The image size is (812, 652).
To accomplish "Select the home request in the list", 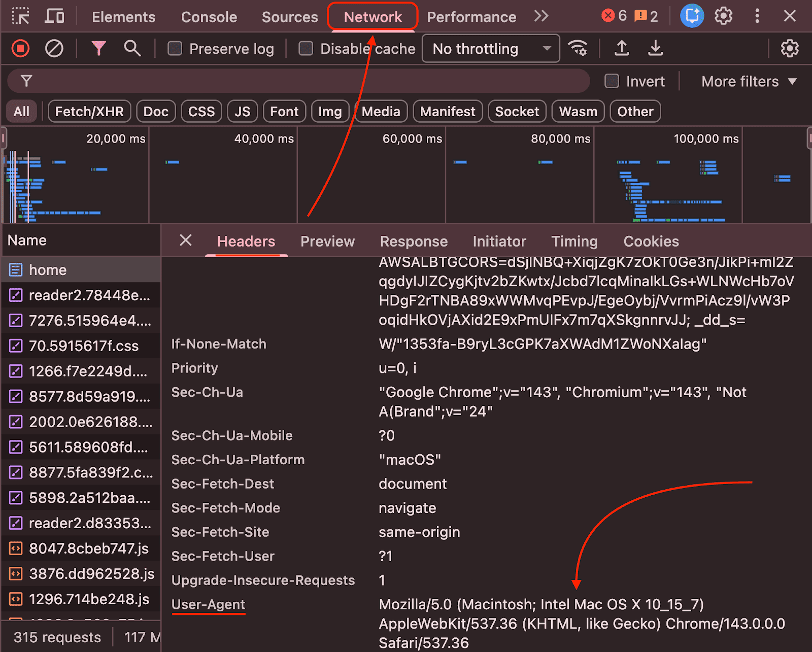I will (x=48, y=269).
